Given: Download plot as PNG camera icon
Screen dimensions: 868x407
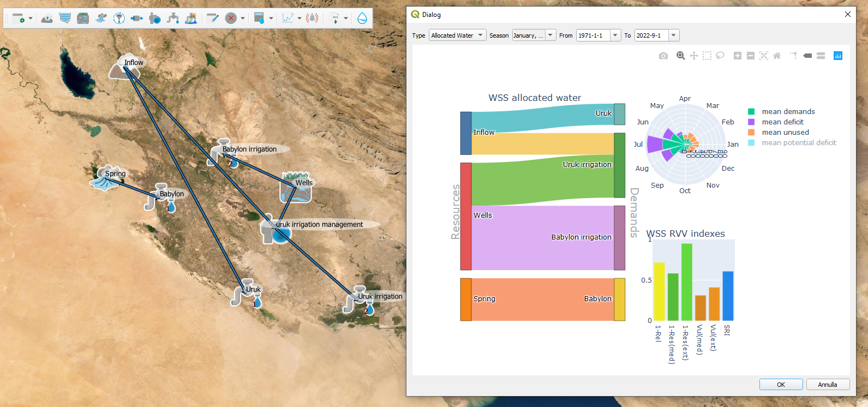Looking at the screenshot, I should point(663,56).
